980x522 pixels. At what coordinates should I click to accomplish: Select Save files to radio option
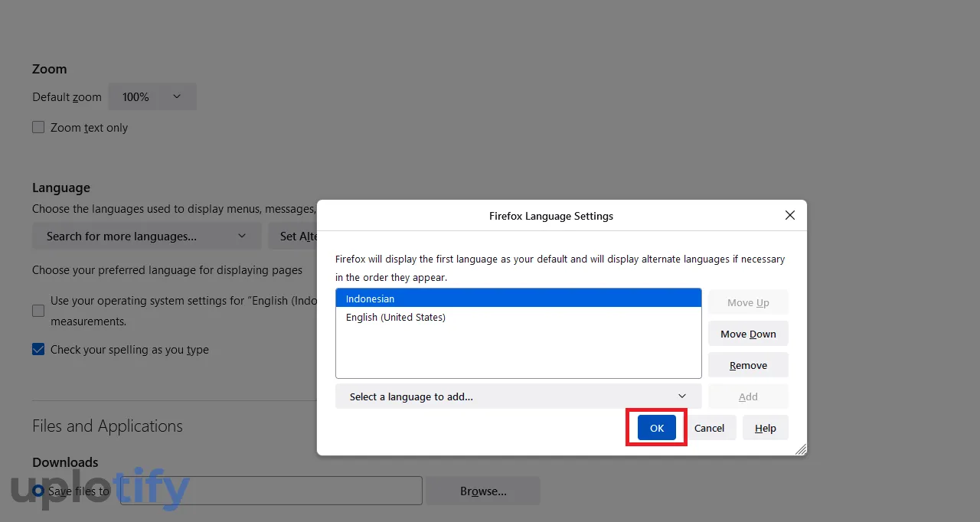tap(38, 491)
